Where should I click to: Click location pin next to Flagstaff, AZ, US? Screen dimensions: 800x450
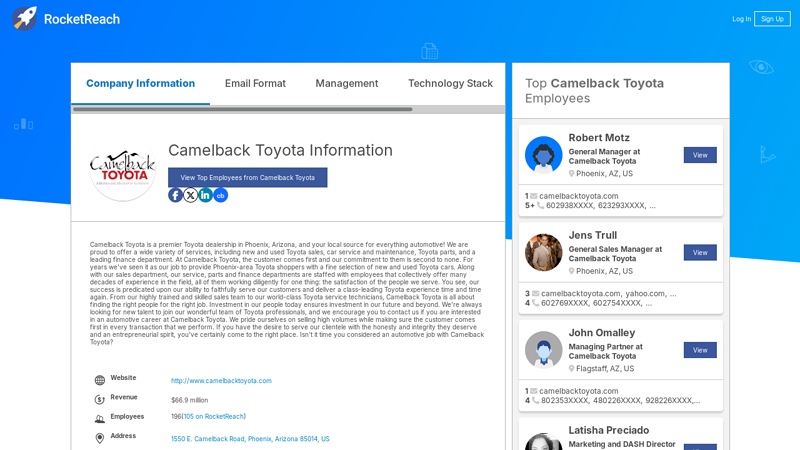tap(571, 368)
